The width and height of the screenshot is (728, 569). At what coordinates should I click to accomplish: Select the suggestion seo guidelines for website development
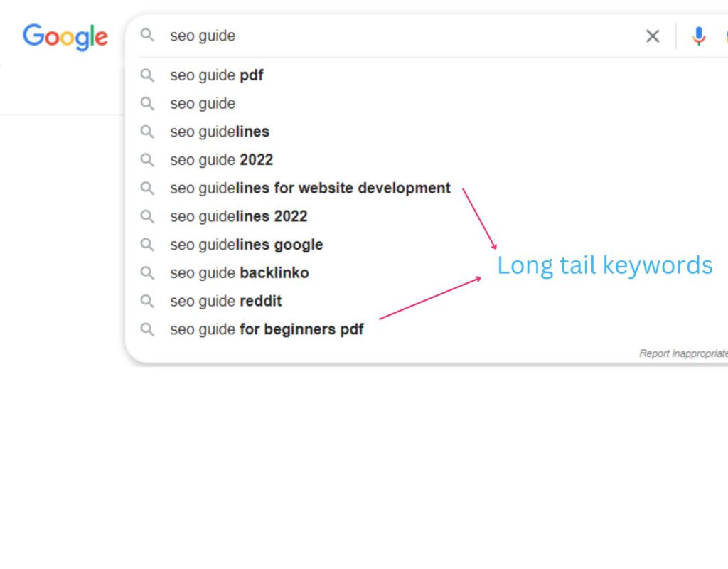click(x=310, y=188)
